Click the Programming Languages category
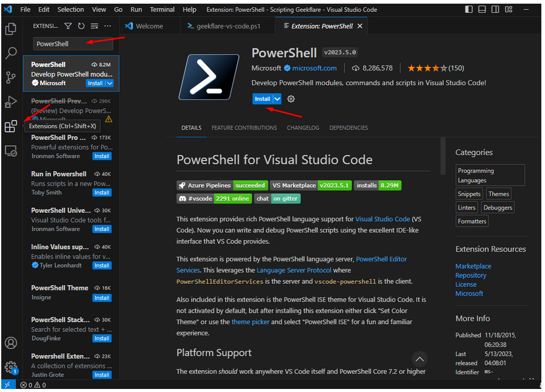 pos(490,176)
